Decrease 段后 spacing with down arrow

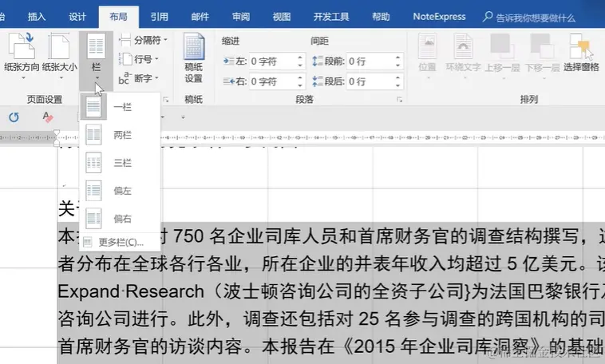click(397, 85)
